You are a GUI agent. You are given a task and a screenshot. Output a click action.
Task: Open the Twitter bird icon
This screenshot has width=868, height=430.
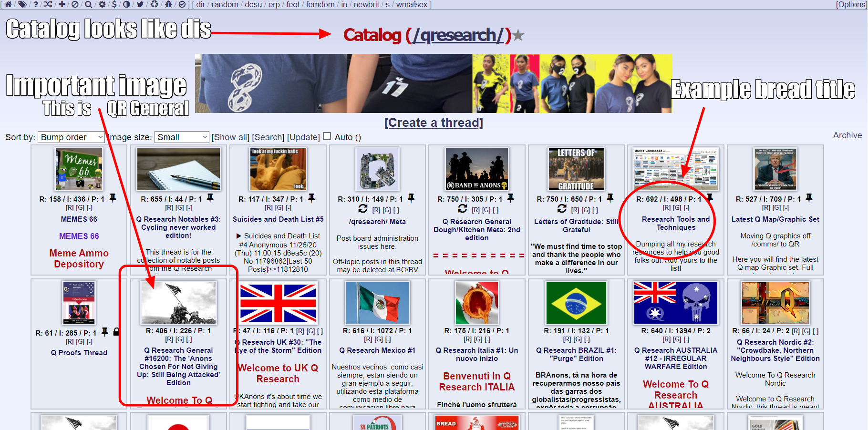(140, 4)
